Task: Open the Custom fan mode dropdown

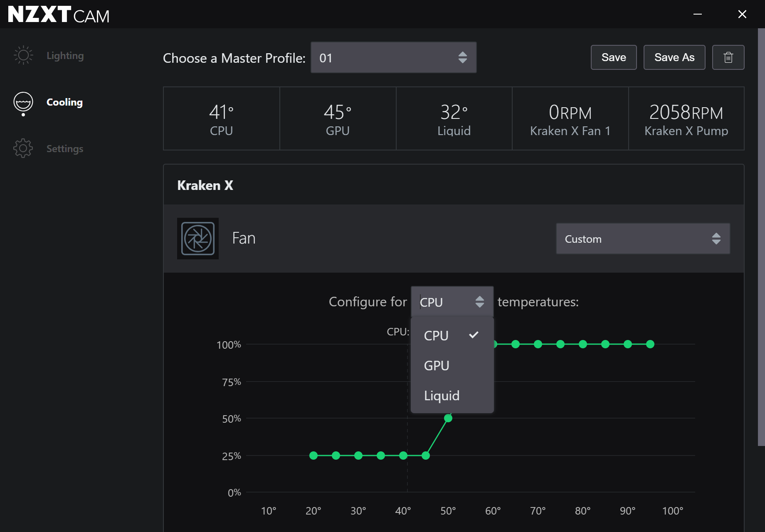Action: 643,239
